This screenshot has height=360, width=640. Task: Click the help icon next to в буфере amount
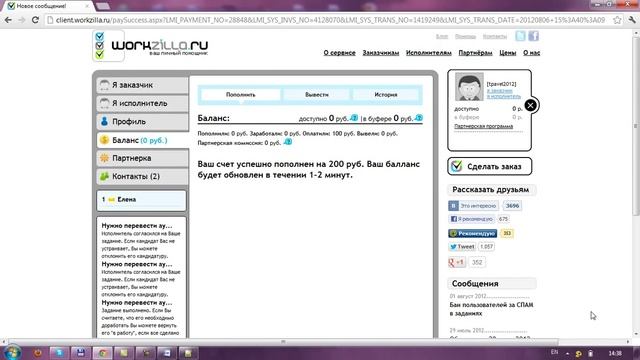coord(418,118)
